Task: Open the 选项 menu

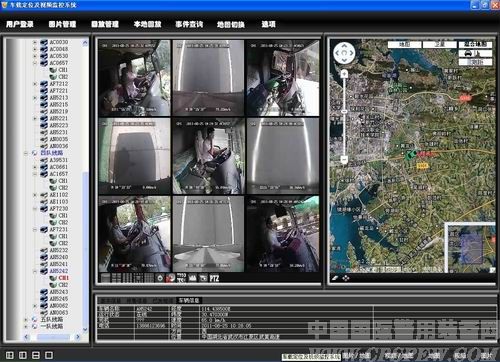Action: pos(269,24)
